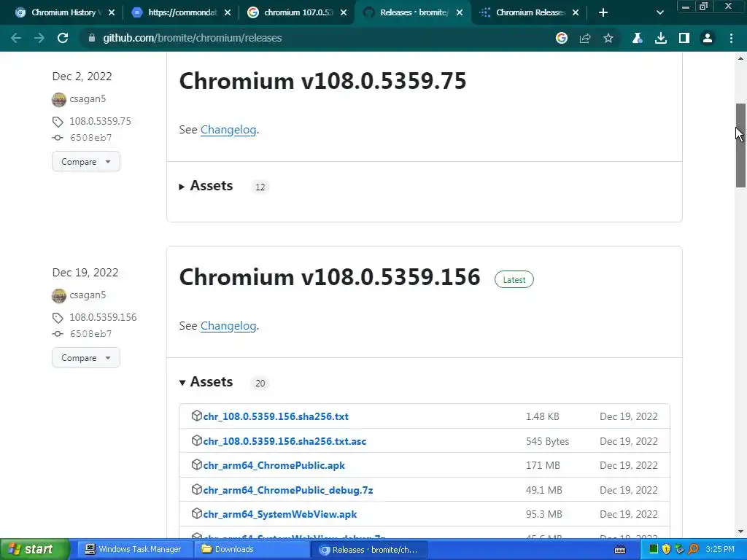Open the Google icon in the address bar
The height and width of the screenshot is (560, 747).
562,38
